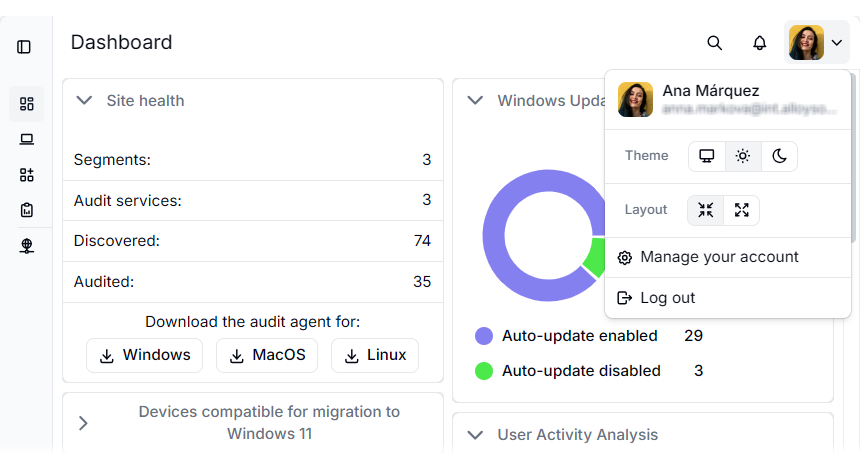Open the report clipboard icon in sidebar
860x475 pixels.
27,210
